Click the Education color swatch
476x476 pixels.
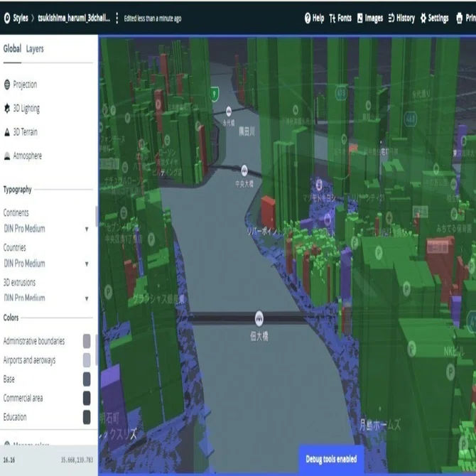pyautogui.click(x=87, y=417)
